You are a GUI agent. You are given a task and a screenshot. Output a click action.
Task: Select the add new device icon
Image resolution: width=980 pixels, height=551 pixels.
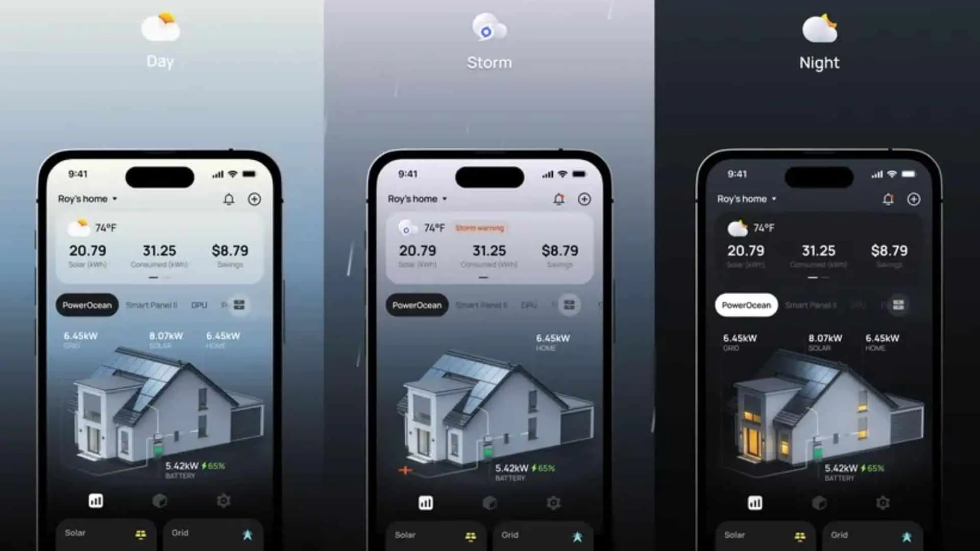click(254, 199)
